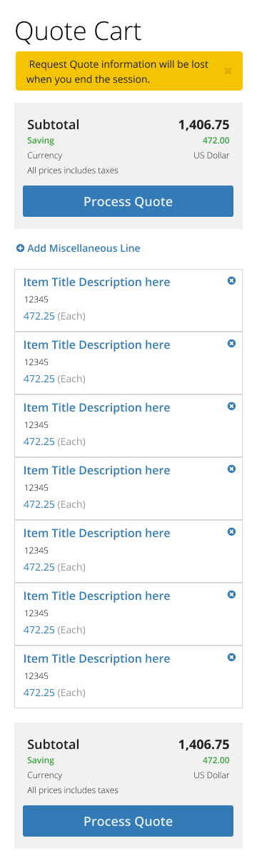Viewport: 257px width, 868px height.
Task: Remove the last item in the list
Action: coord(231,658)
